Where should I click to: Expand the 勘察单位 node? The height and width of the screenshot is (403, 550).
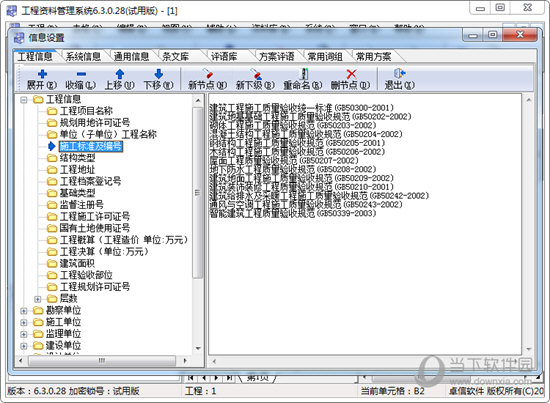[24, 311]
